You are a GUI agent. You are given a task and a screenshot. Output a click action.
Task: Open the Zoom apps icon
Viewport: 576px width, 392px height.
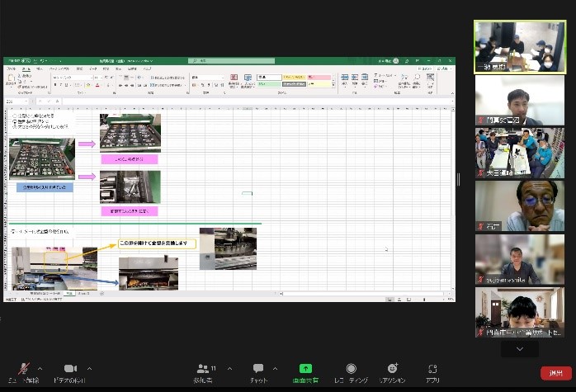(x=432, y=369)
